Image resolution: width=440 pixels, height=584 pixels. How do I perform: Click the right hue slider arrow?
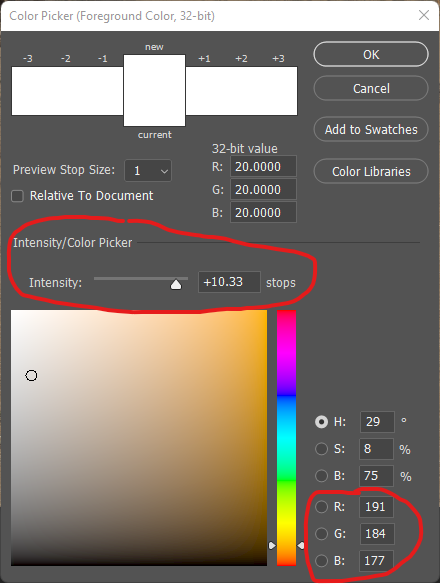pos(301,546)
